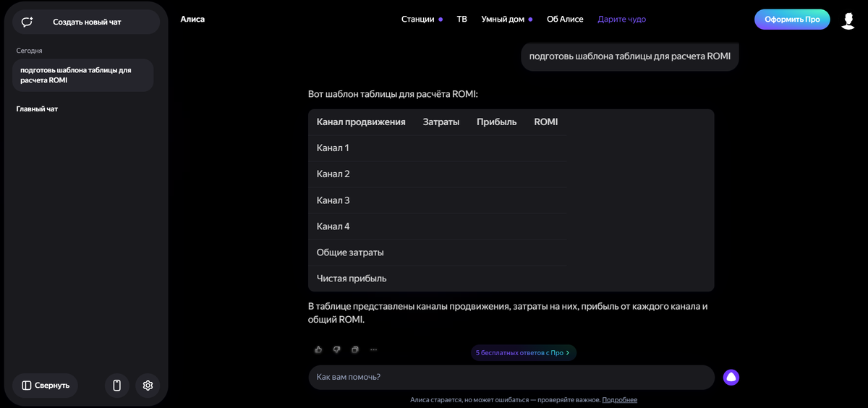Click the Чистая прибыль table row
This screenshot has width=868, height=408.
tap(438, 279)
